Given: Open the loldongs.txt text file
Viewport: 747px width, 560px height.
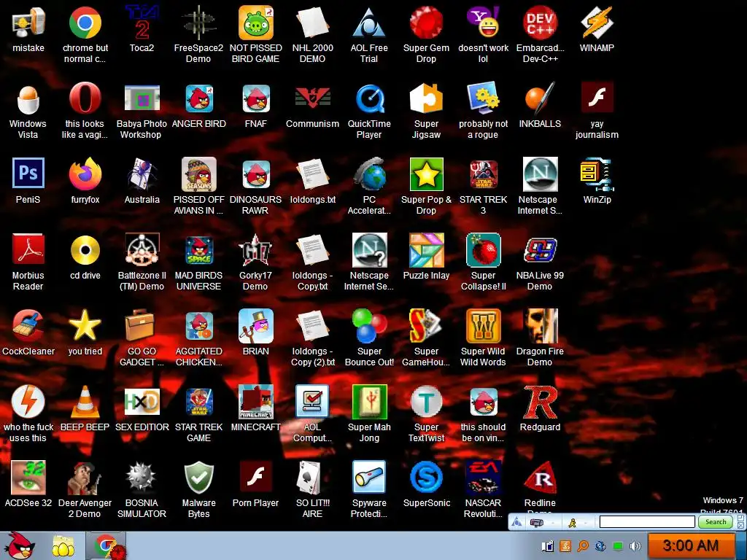Looking at the screenshot, I should [x=312, y=174].
